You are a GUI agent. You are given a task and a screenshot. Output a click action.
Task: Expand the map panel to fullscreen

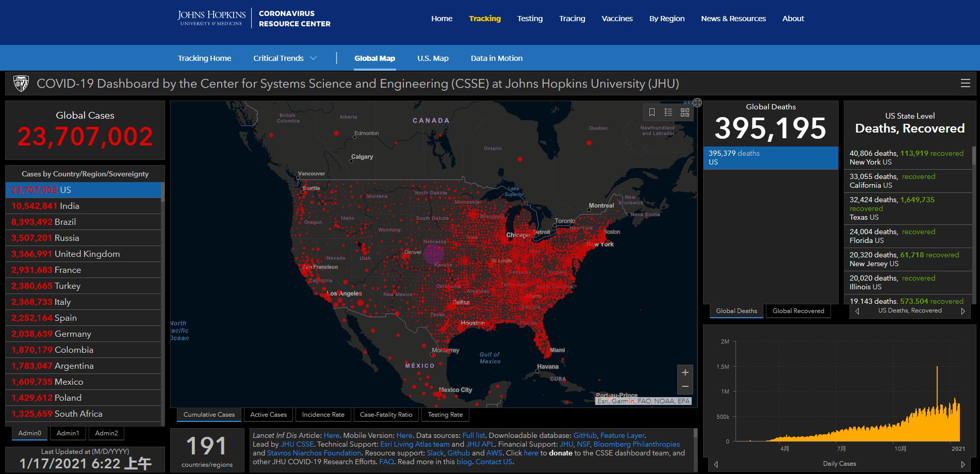(x=697, y=103)
